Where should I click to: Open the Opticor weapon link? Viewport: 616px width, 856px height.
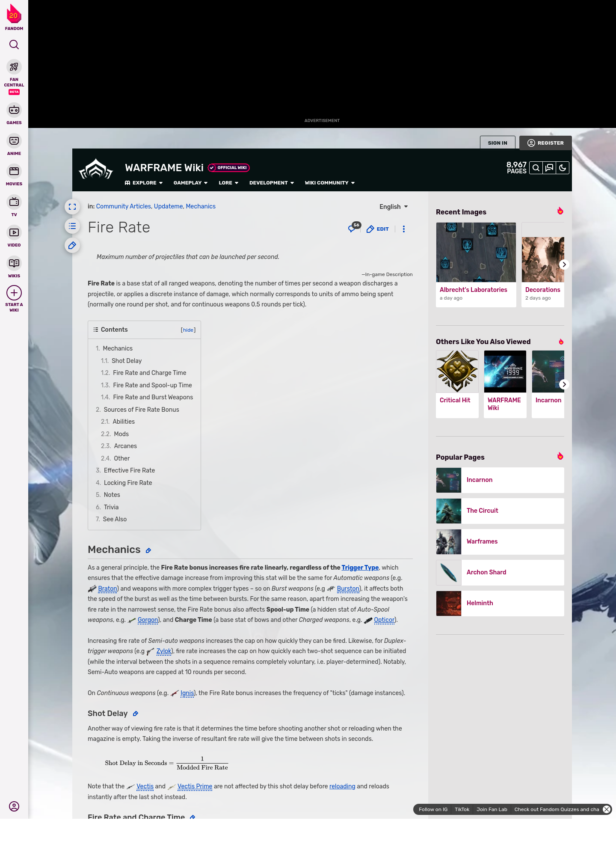(x=384, y=620)
